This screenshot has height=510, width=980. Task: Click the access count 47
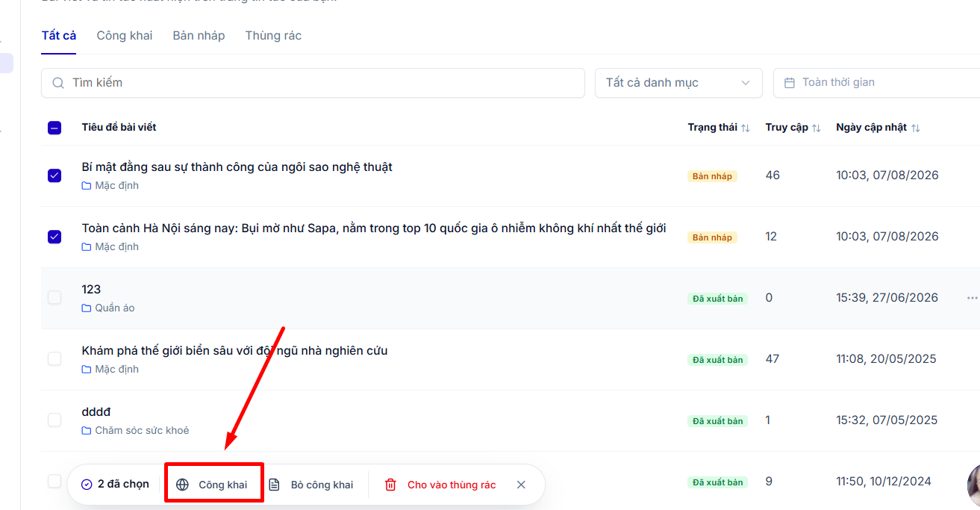773,359
